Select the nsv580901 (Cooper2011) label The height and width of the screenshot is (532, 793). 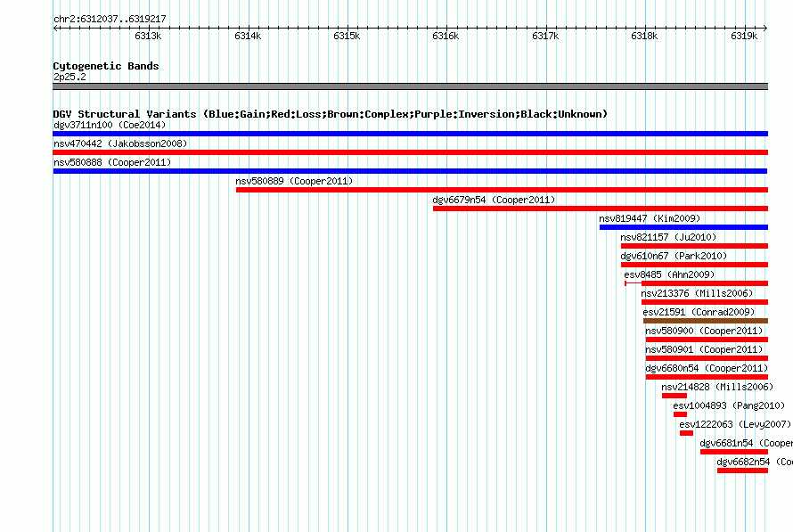(704, 349)
